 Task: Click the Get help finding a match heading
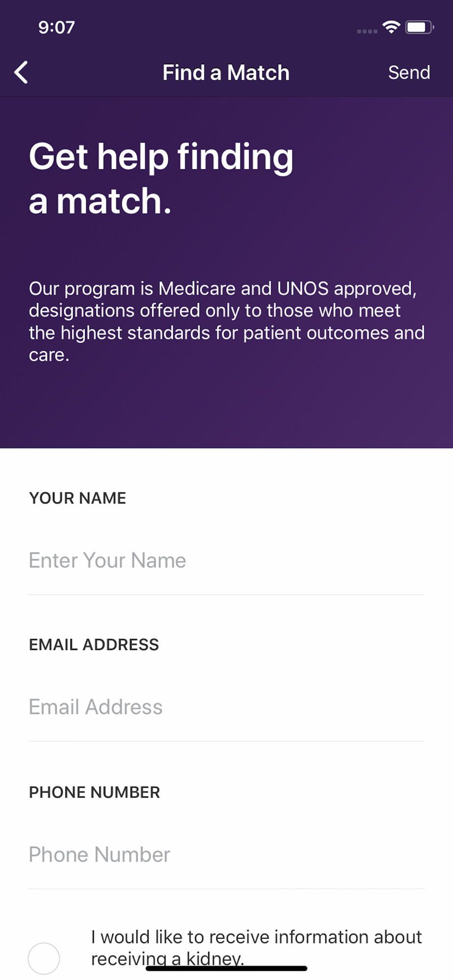161,179
